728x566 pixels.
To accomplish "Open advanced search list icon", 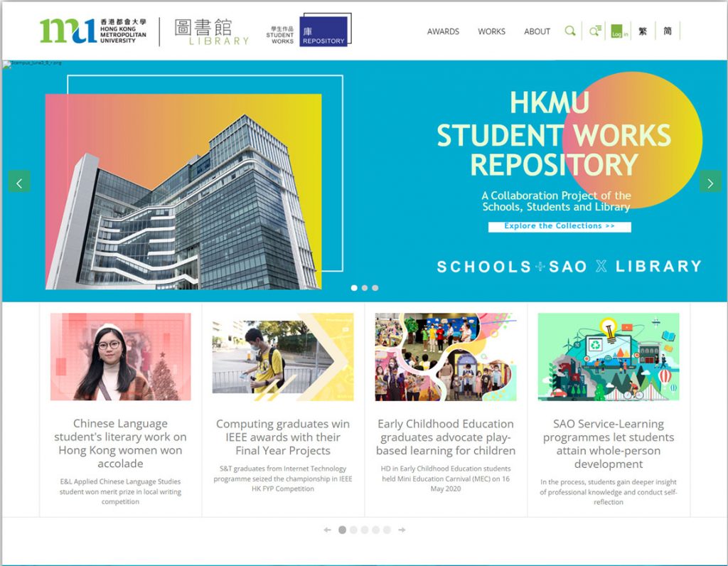I will point(595,31).
